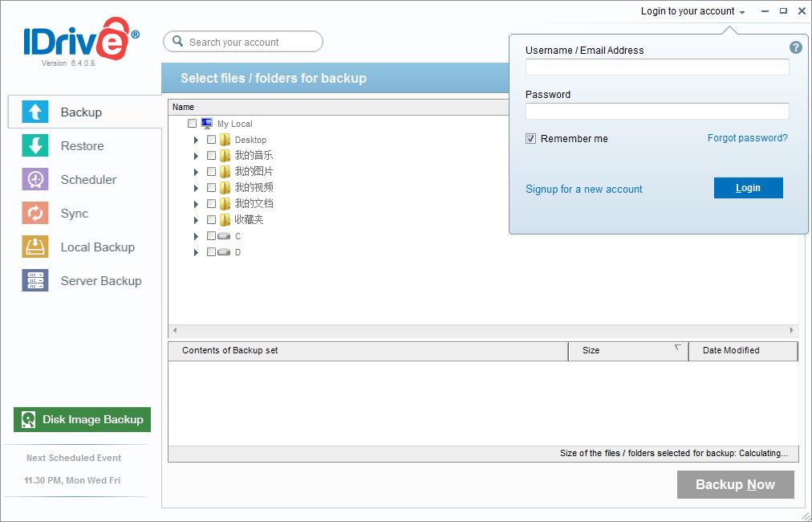This screenshot has height=522, width=812.
Task: Click the Sync arrows icon
Action: [x=35, y=214]
